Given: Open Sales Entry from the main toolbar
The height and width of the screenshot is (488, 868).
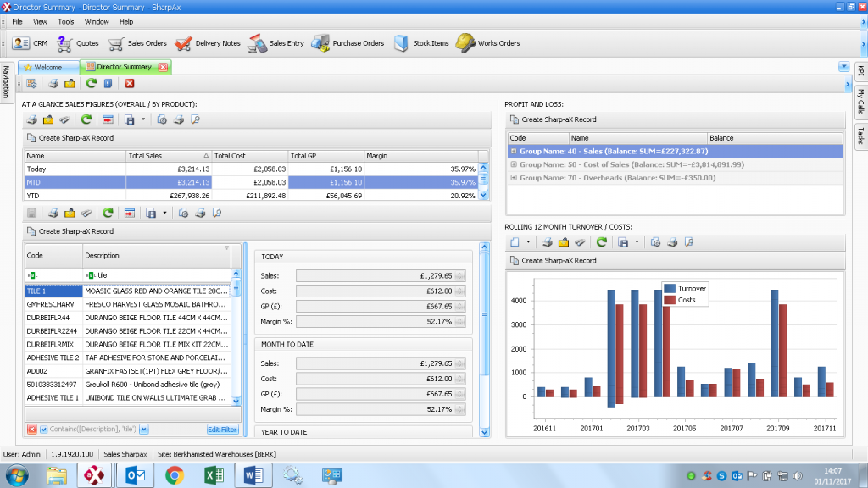Looking at the screenshot, I should 275,43.
